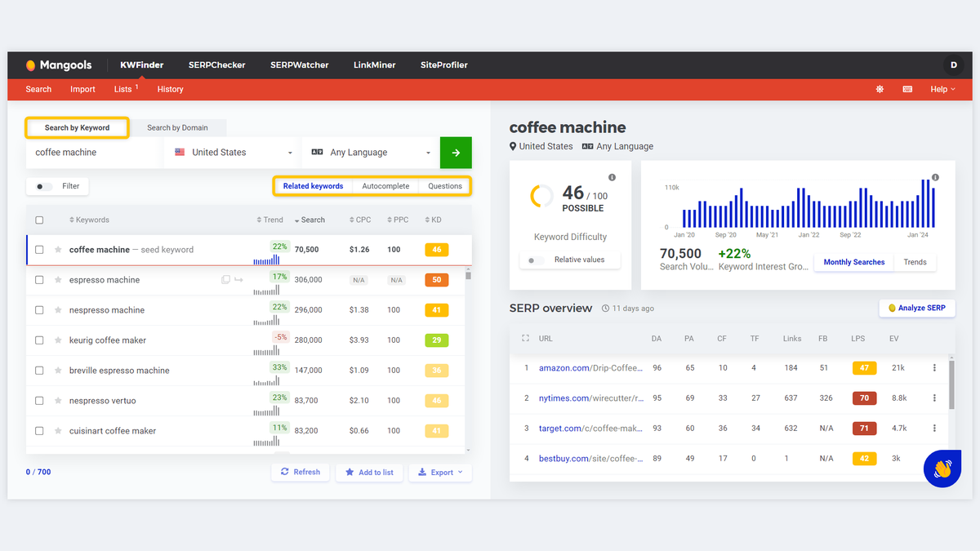The width and height of the screenshot is (980, 551).
Task: Check the espresso machine row checkbox
Action: click(x=39, y=280)
